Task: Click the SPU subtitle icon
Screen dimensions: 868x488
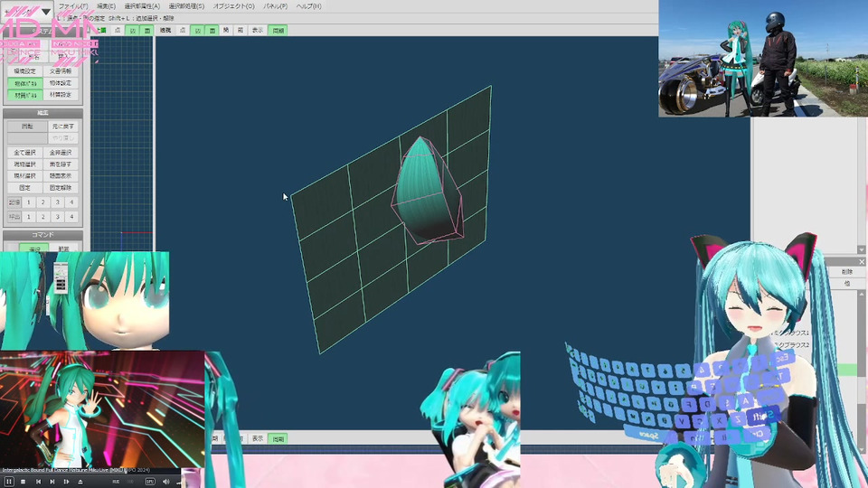Action: click(x=150, y=482)
